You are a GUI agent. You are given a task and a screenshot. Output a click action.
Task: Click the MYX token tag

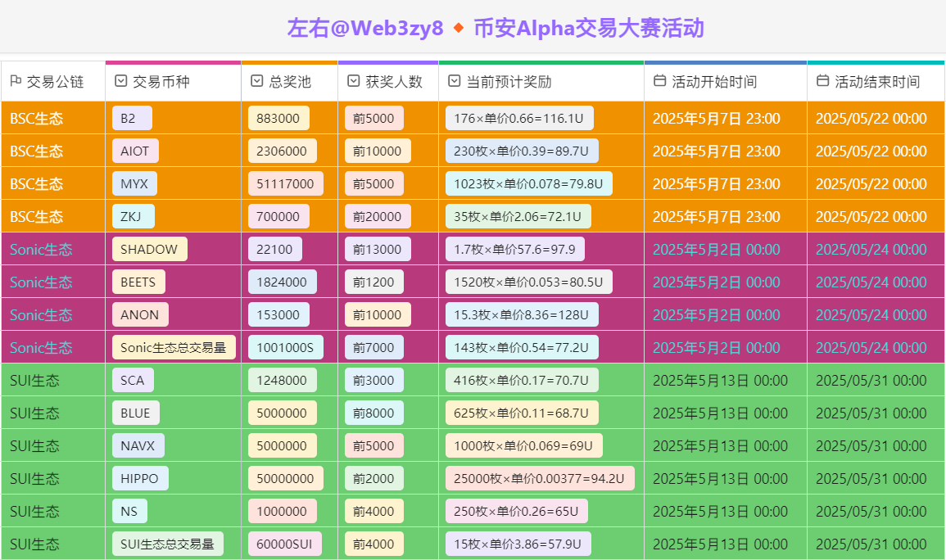coord(134,184)
